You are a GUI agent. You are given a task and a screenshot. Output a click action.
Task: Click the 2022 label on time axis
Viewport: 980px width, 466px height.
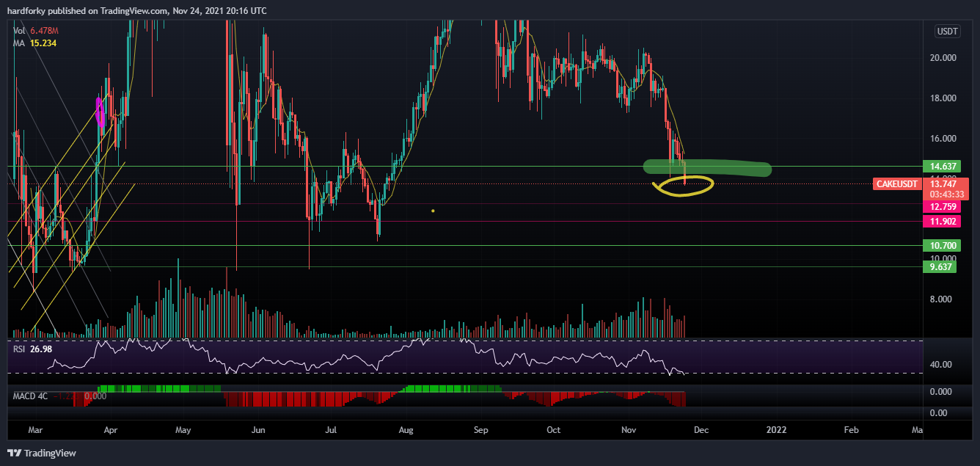pos(776,431)
